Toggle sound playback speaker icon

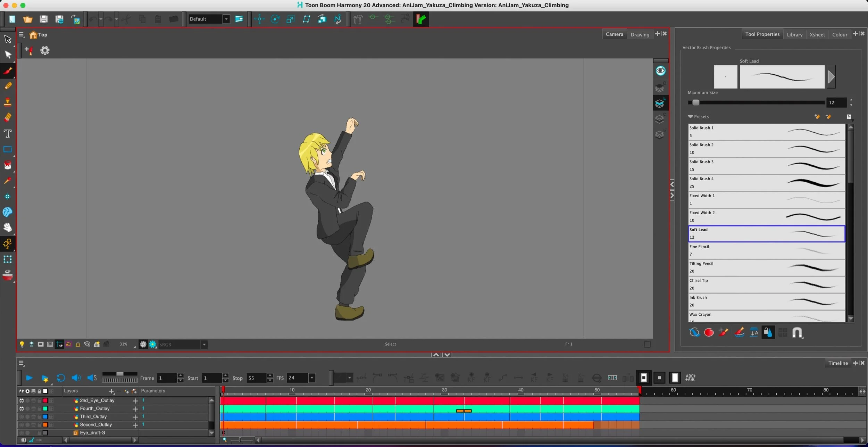76,378
